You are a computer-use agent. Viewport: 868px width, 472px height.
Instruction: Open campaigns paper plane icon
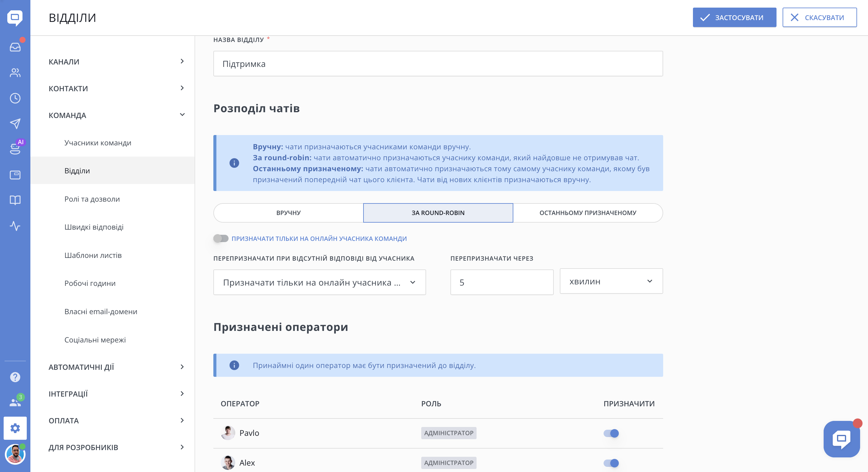15,124
